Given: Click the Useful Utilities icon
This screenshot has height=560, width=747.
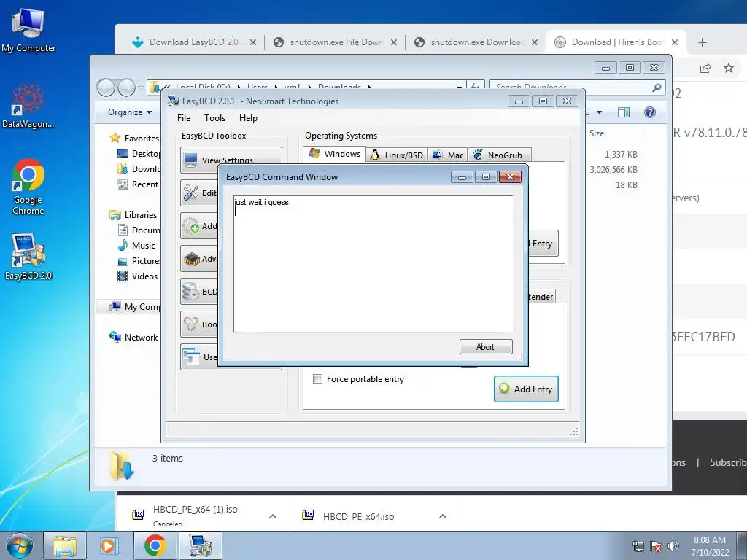Looking at the screenshot, I should [192, 357].
